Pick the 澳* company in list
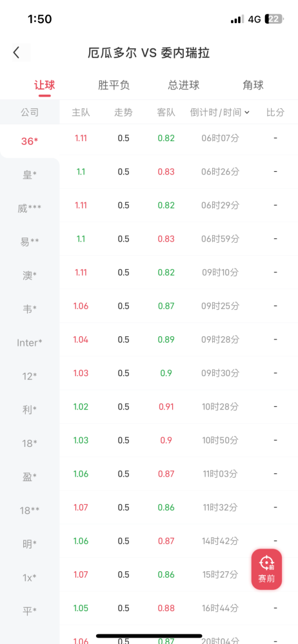Image resolution: width=298 pixels, height=644 pixels. point(30,275)
